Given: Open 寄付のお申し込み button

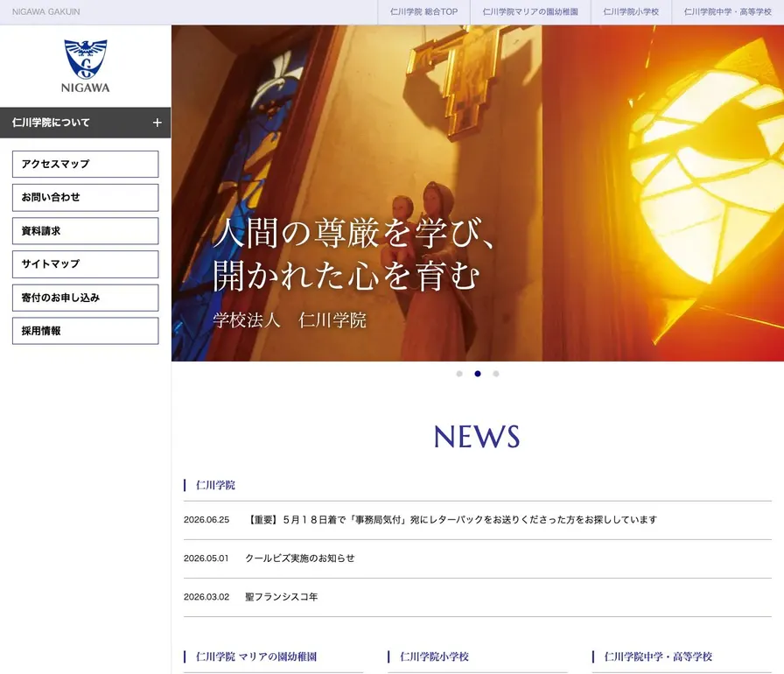Looking at the screenshot, I should pos(86,298).
